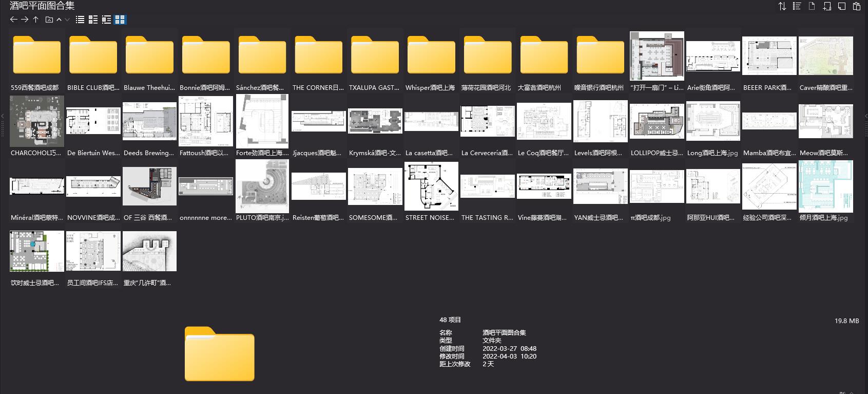
Task: Switch to simple list view
Action: click(80, 20)
